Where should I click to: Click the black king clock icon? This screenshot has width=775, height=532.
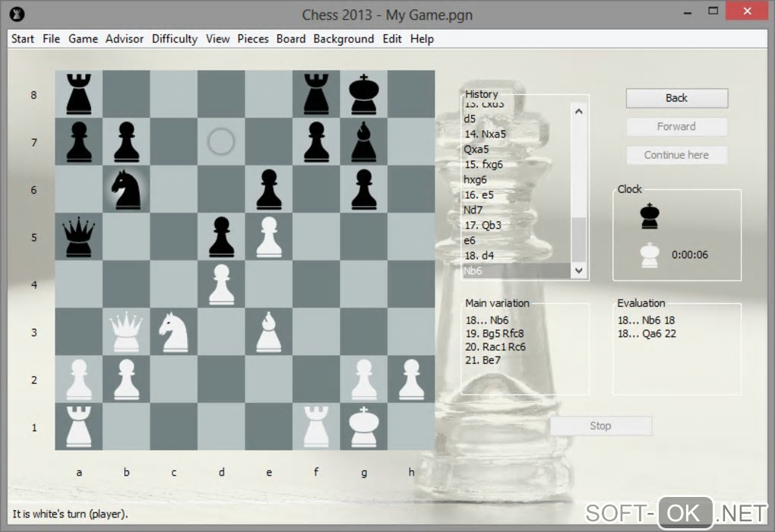650,216
